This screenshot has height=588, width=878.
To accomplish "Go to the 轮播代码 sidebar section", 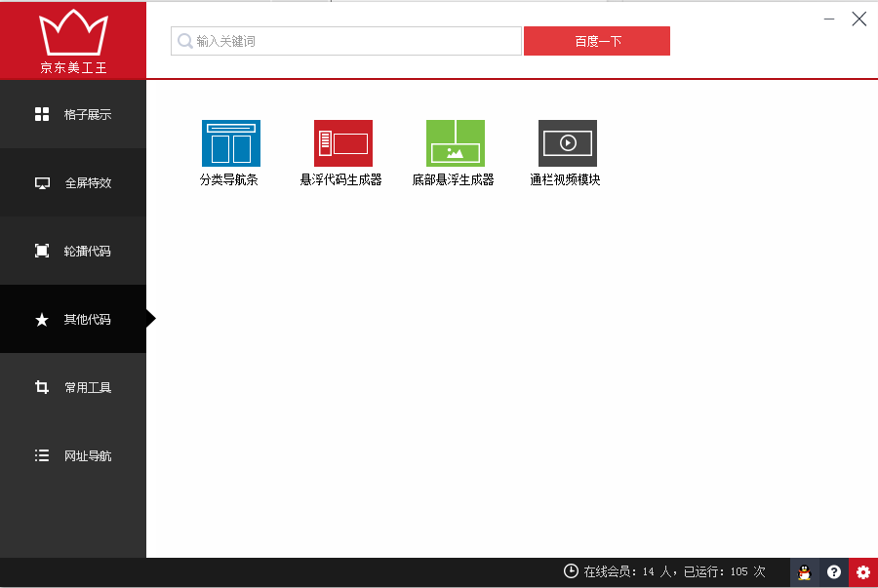I will pos(73,251).
